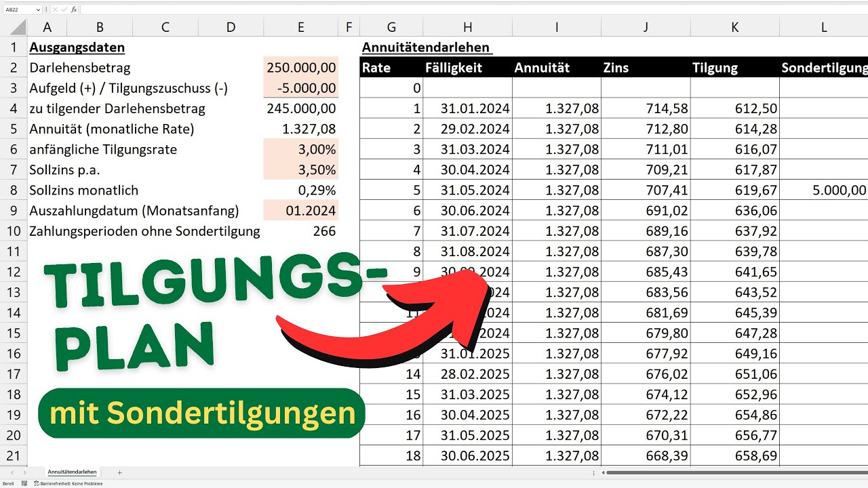Viewport: 868px width, 488px height.
Task: Select row 21 header
Action: 13,455
